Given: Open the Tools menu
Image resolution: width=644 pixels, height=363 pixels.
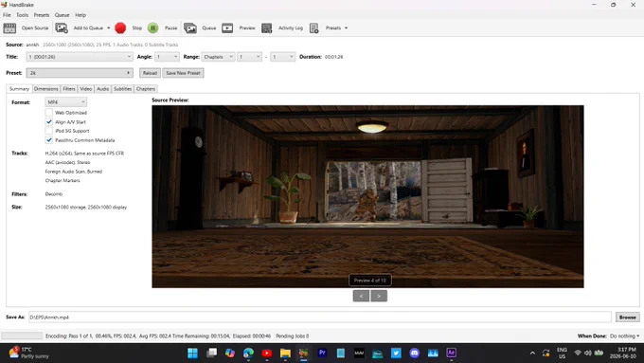Looking at the screenshot, I should [x=22, y=15].
